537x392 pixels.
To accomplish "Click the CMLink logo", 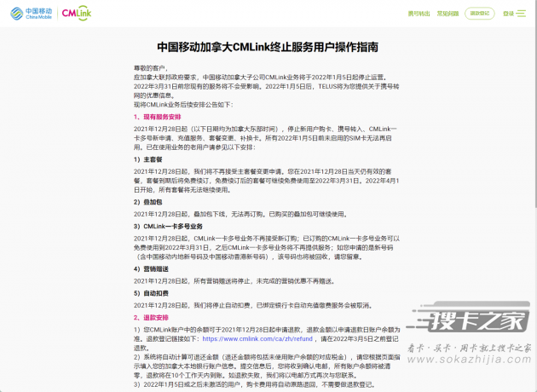I will (77, 13).
